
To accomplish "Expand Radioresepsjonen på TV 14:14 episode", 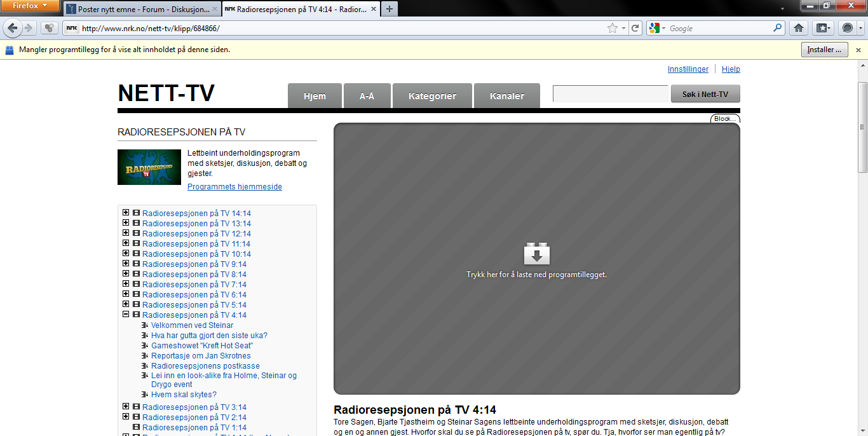I will coord(126,213).
